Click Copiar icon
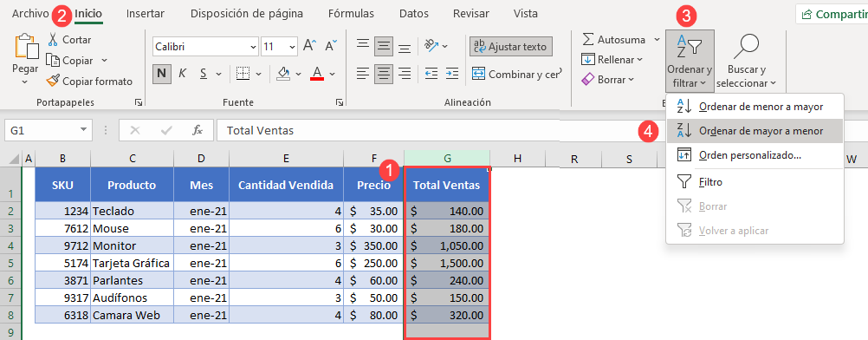The width and height of the screenshot is (868, 340). coord(53,60)
